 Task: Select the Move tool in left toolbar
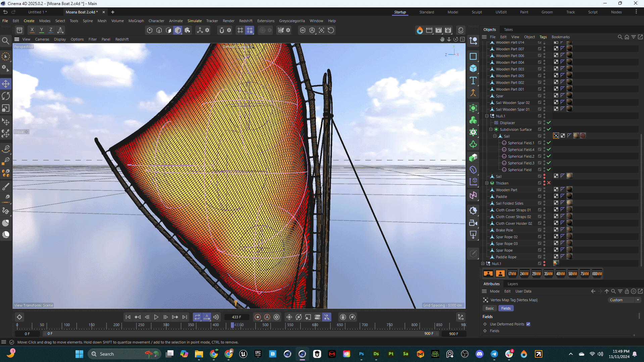[x=6, y=84]
